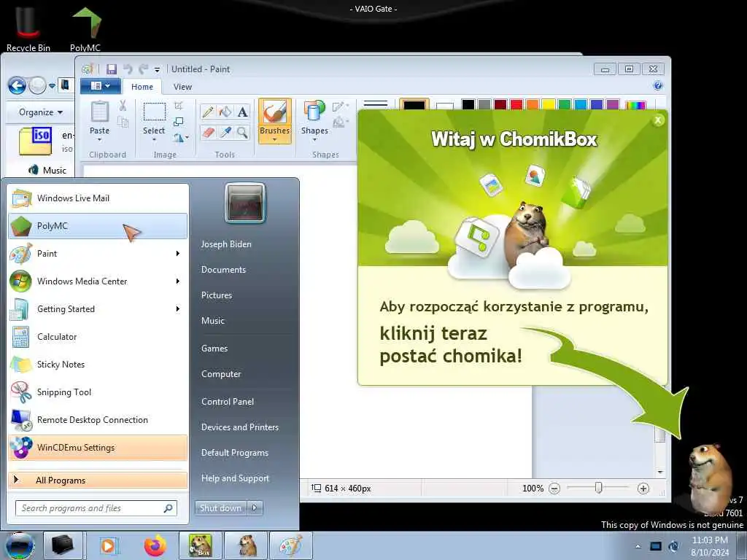Image resolution: width=747 pixels, height=560 pixels.
Task: Expand the Select dropdown arrow
Action: tap(154, 140)
